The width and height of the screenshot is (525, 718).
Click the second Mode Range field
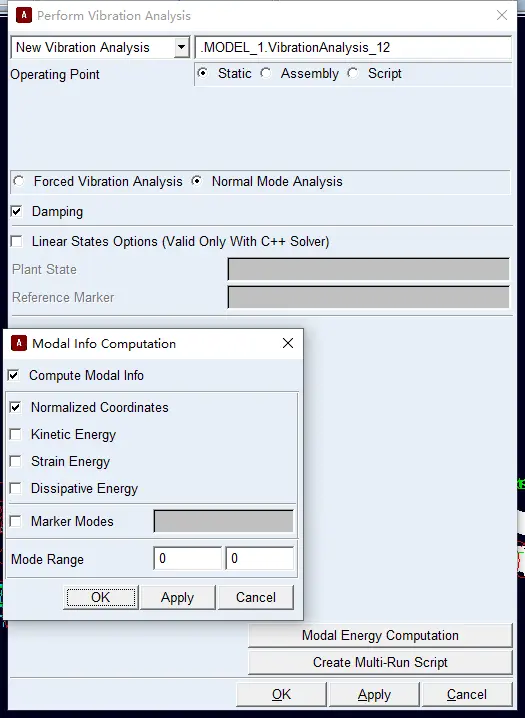(260, 558)
